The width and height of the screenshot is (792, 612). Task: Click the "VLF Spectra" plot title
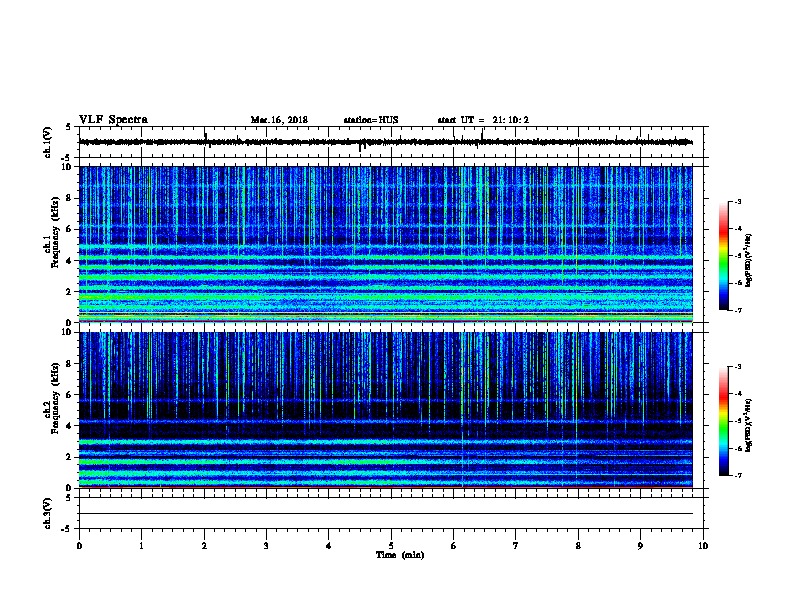tap(113, 120)
